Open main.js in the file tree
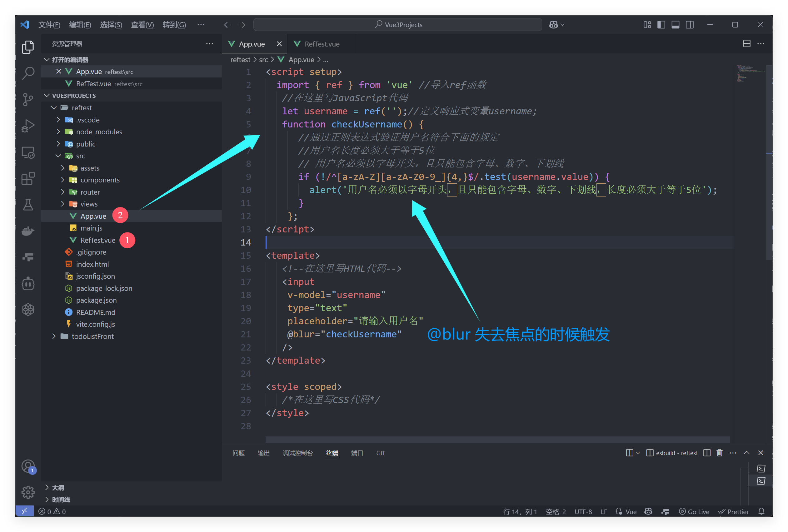 (x=132, y=228)
